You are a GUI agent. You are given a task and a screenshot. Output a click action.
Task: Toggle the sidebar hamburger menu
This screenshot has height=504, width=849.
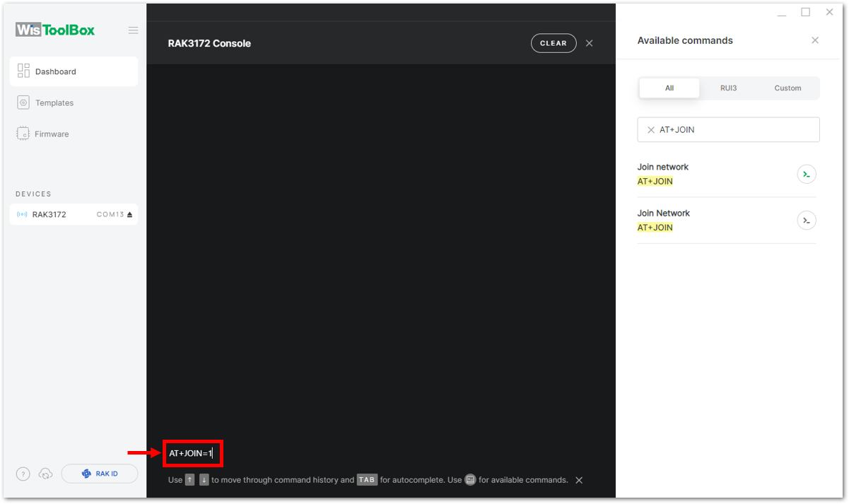click(x=133, y=30)
